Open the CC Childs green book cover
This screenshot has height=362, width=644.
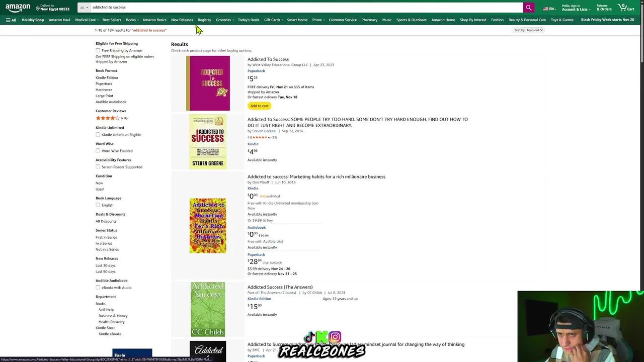pyautogui.click(x=208, y=309)
